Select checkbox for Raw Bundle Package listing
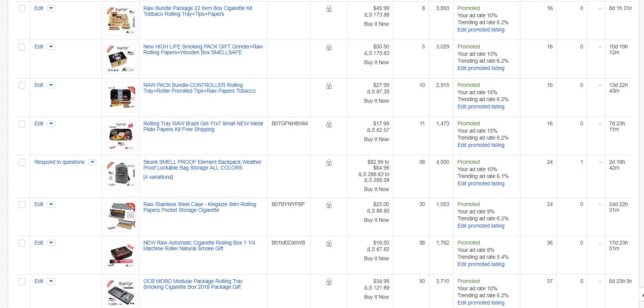This screenshot has height=308, width=644. (x=22, y=8)
